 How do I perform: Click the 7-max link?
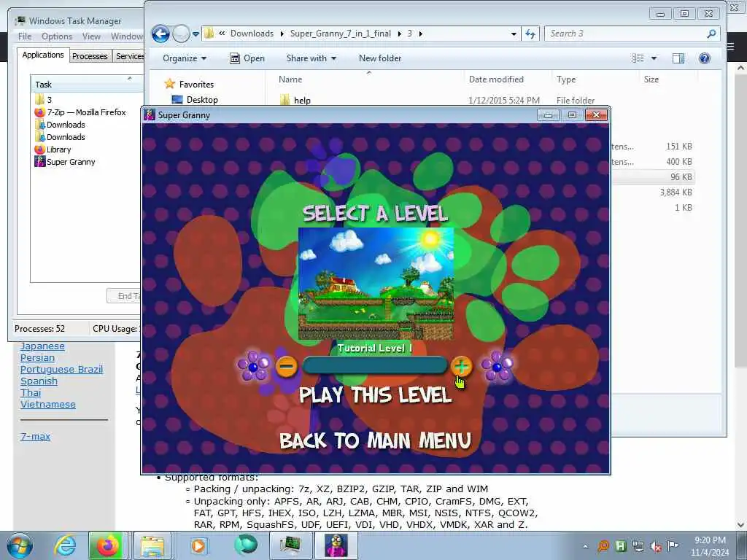click(35, 436)
